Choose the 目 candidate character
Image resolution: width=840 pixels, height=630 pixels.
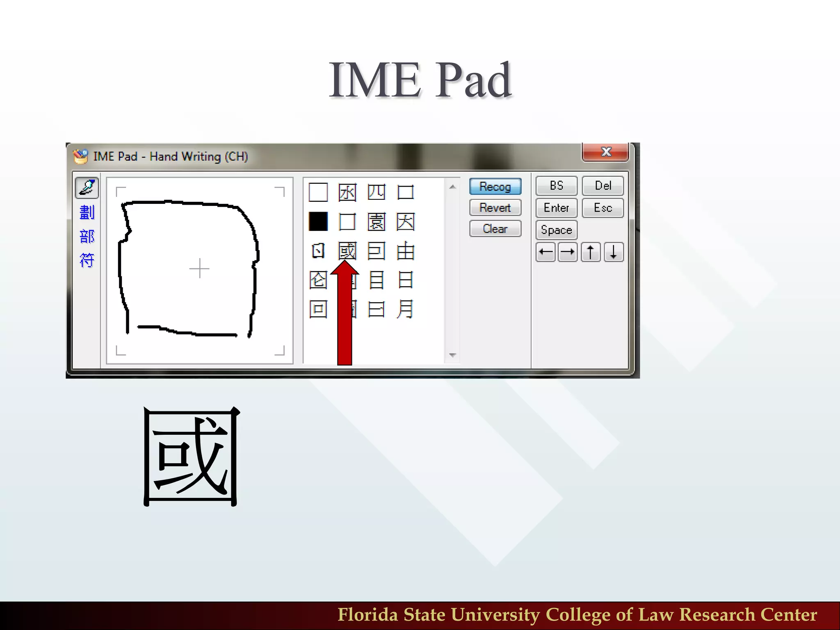pos(376,280)
